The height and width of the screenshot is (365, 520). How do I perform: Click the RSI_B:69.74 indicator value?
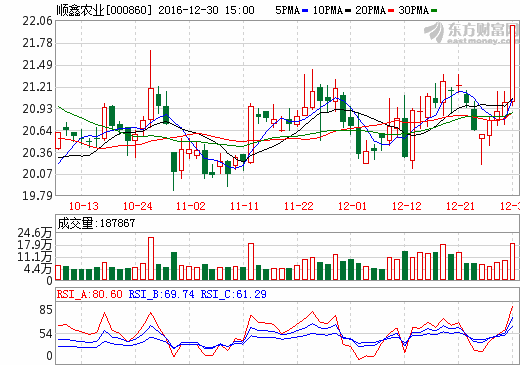click(x=161, y=294)
